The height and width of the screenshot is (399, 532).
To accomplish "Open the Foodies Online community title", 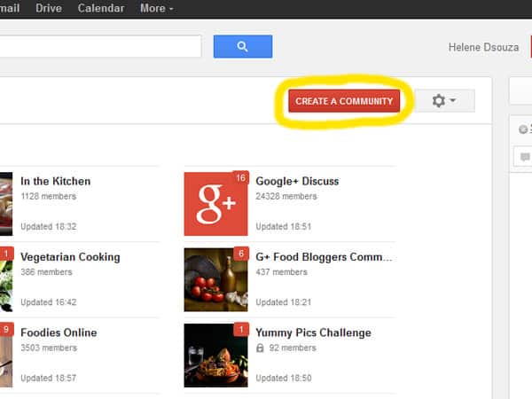I will [59, 332].
